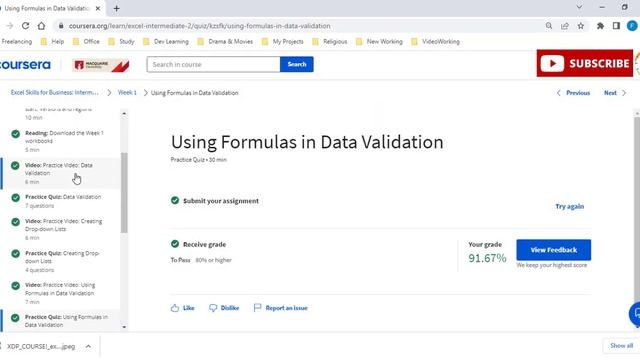Open Reading: Download the Week 1 workbooks

60,141
